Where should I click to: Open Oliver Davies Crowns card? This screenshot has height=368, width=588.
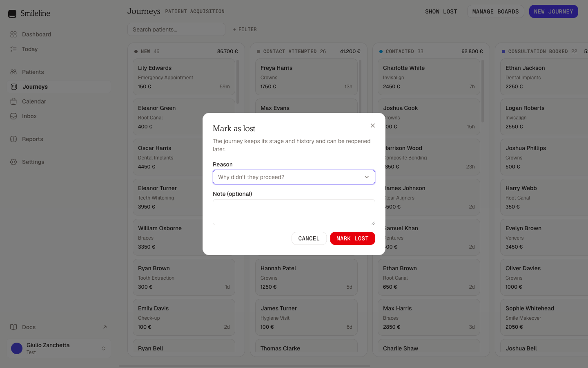pos(544,277)
